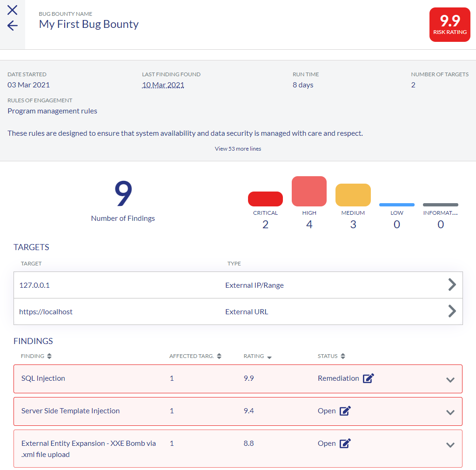476x470 pixels.
Task: Click the yellow Medium severity bar
Action: click(x=353, y=195)
